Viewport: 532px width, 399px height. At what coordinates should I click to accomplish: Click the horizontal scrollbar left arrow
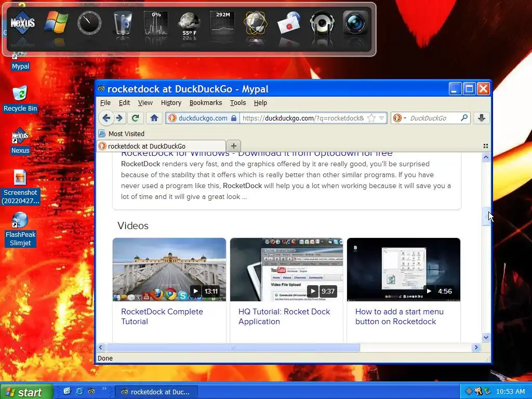tap(101, 347)
